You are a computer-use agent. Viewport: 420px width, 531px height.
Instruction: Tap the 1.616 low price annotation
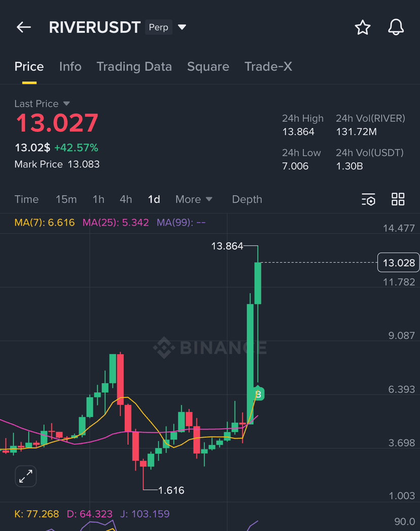point(171,490)
